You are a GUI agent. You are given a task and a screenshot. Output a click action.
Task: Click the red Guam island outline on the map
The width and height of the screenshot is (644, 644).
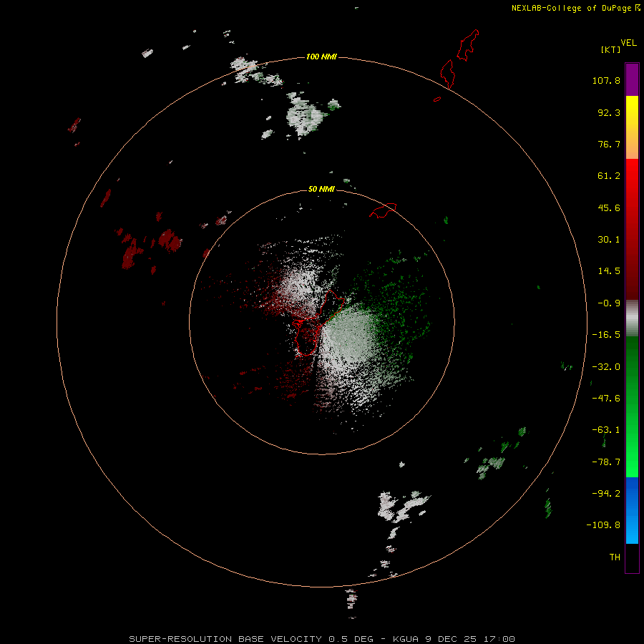click(x=320, y=323)
